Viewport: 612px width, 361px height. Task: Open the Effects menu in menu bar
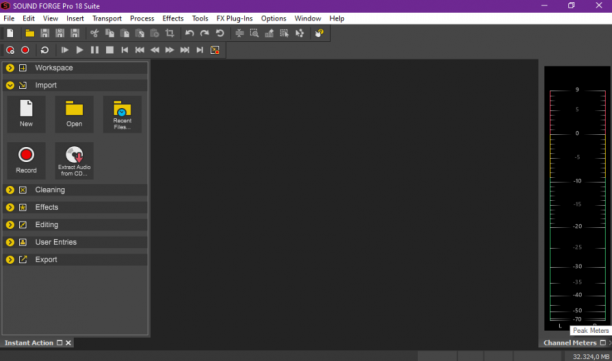coord(173,18)
